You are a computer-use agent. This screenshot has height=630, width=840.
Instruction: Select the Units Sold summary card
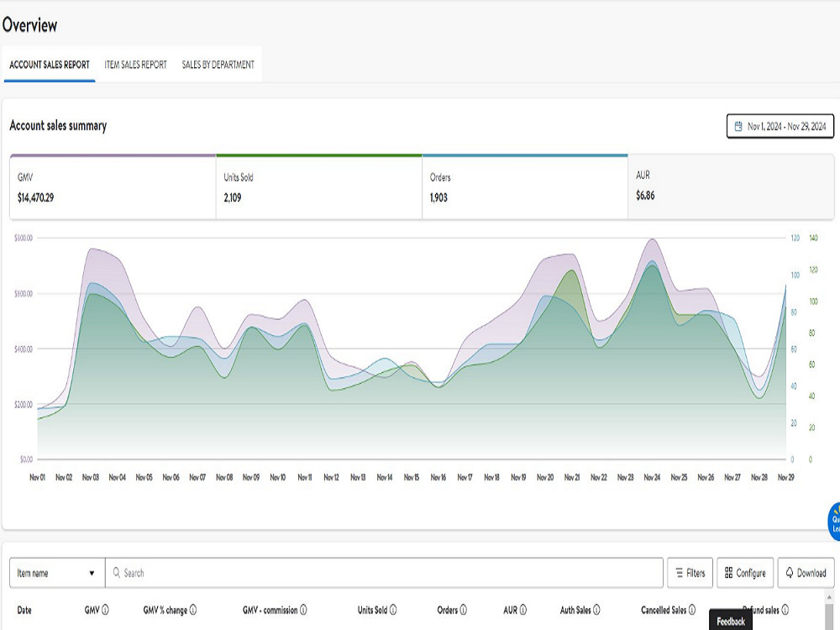coord(318,187)
